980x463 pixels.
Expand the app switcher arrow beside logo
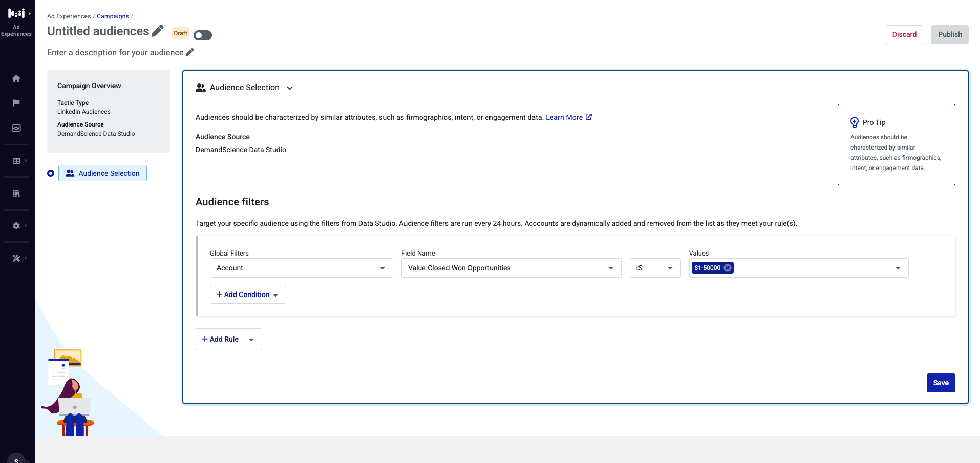coord(30,14)
